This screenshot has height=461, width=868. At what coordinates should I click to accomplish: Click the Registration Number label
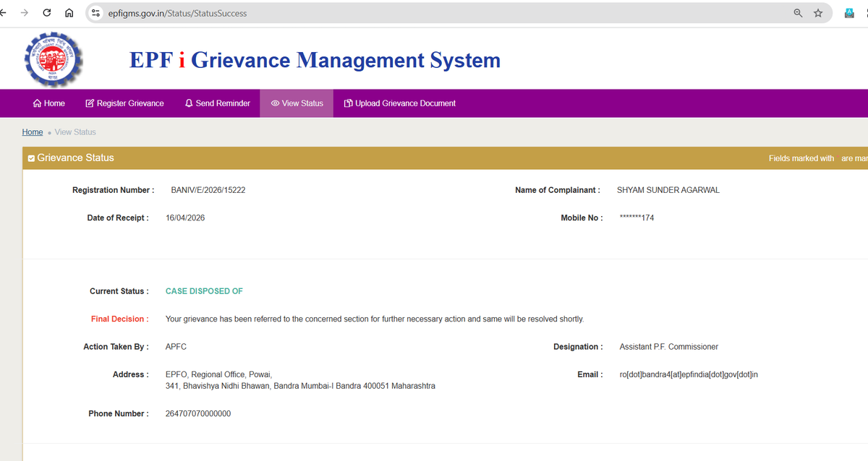[113, 190]
